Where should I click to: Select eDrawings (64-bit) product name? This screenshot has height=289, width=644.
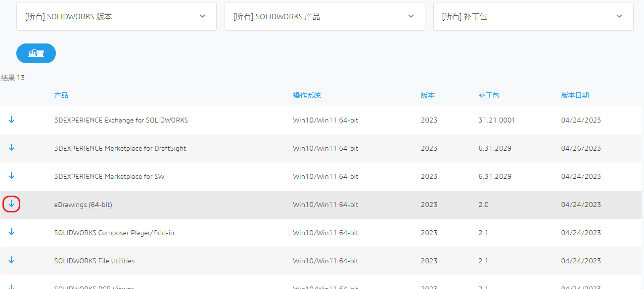coord(83,205)
